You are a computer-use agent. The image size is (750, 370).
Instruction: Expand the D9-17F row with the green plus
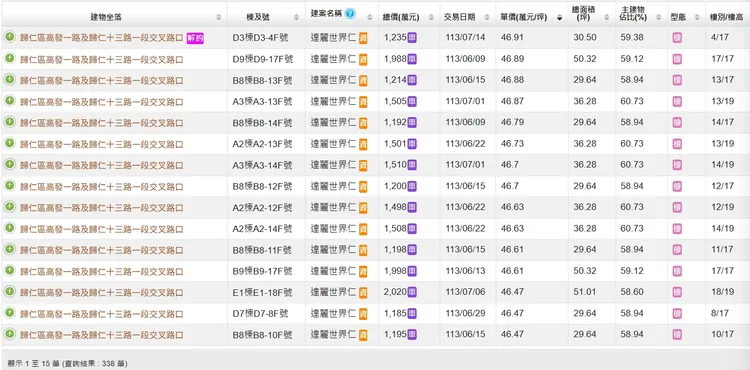[x=10, y=58]
